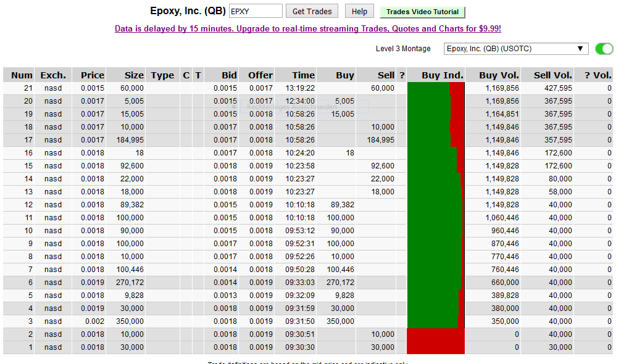The image size is (629, 364).
Task: Click Buy Vol. 660,000 cell
Action: point(505,282)
